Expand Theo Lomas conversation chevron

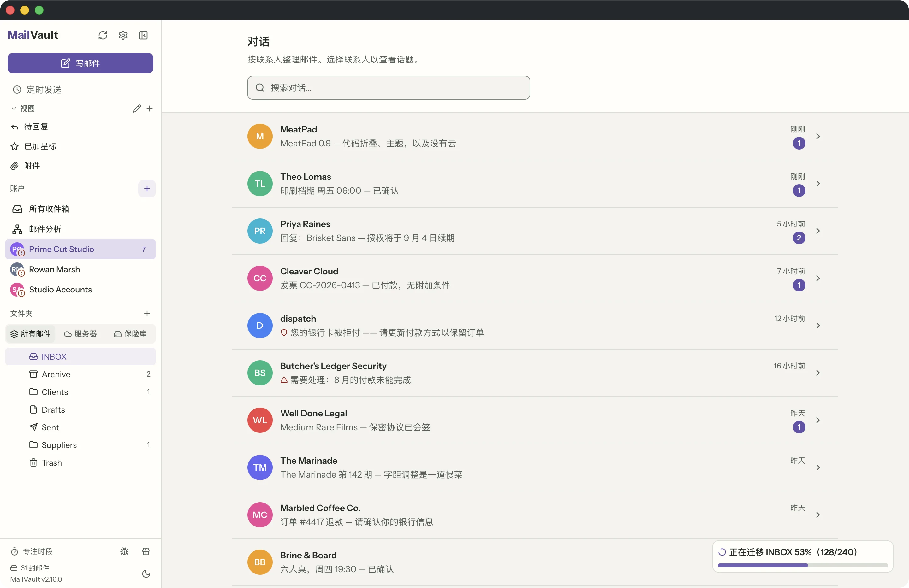tap(818, 184)
